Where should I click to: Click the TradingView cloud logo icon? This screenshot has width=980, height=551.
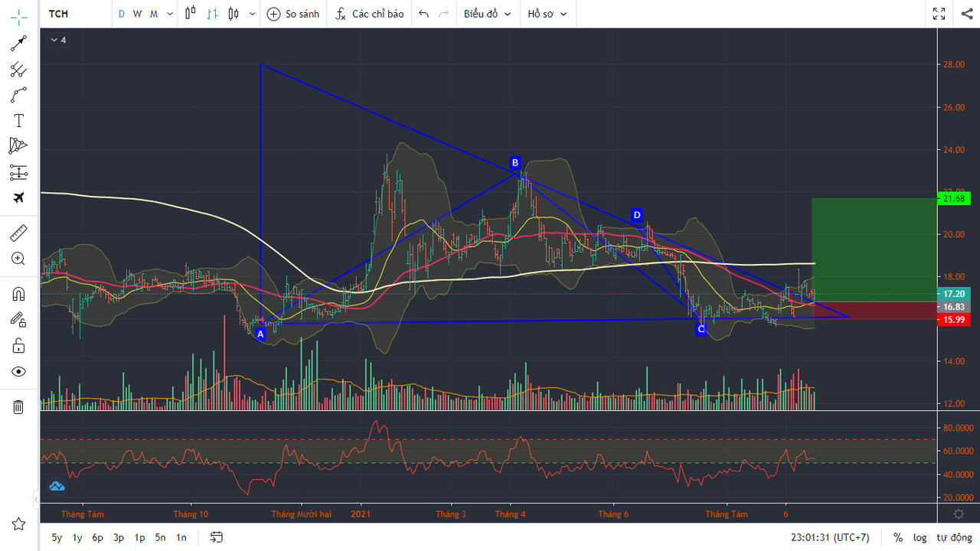57,485
